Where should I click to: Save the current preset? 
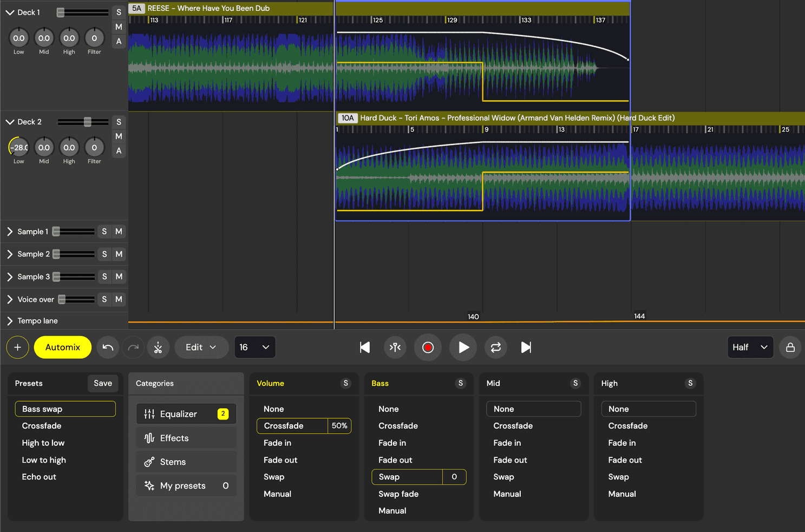[103, 383]
